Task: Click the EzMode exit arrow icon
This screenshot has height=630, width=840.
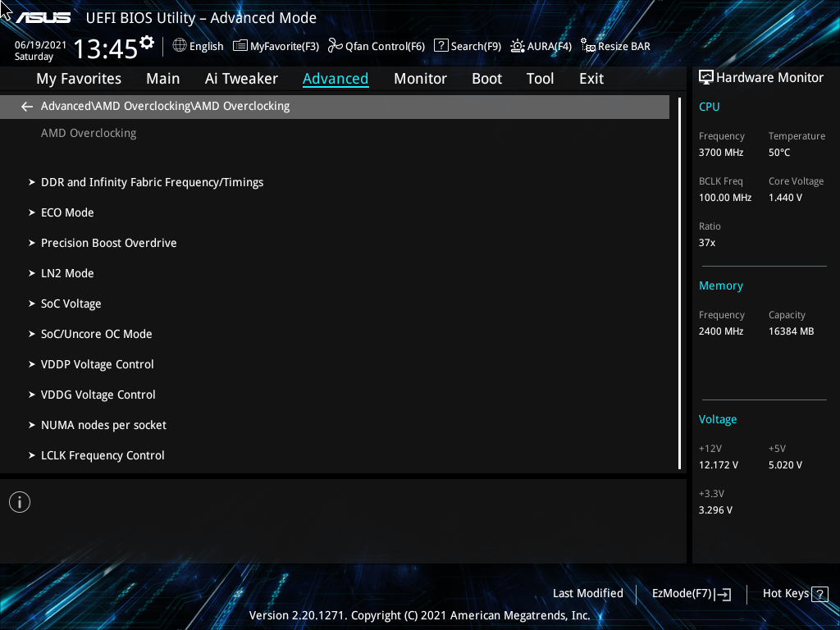Action: 723,594
